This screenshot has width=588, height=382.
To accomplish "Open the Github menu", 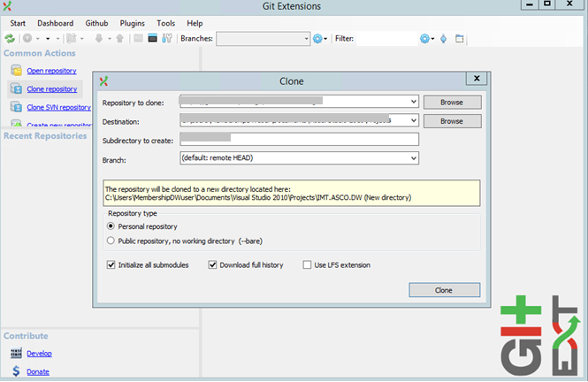I will [x=96, y=23].
